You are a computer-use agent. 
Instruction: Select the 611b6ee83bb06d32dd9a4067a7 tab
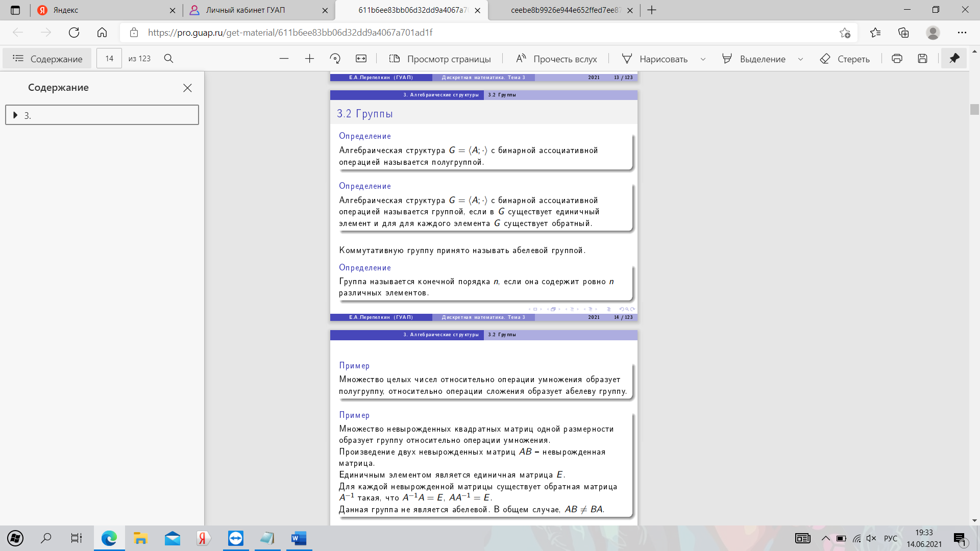pyautogui.click(x=411, y=10)
